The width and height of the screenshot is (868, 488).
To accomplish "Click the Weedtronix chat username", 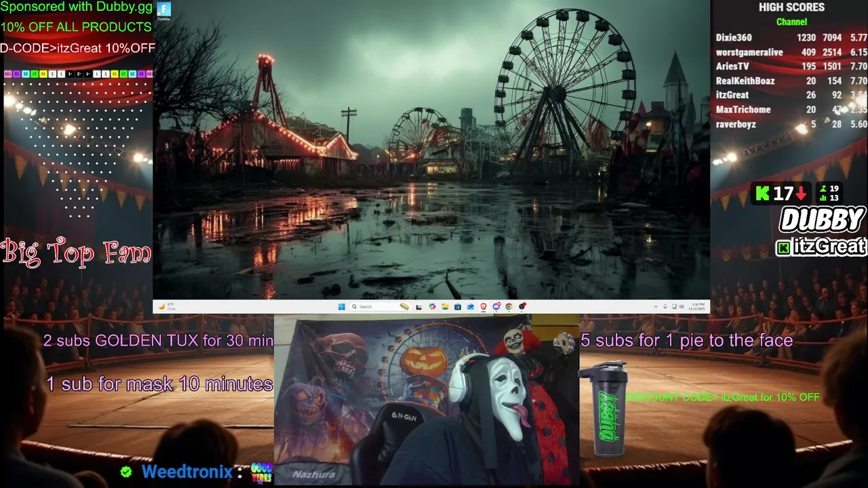I will [x=186, y=472].
